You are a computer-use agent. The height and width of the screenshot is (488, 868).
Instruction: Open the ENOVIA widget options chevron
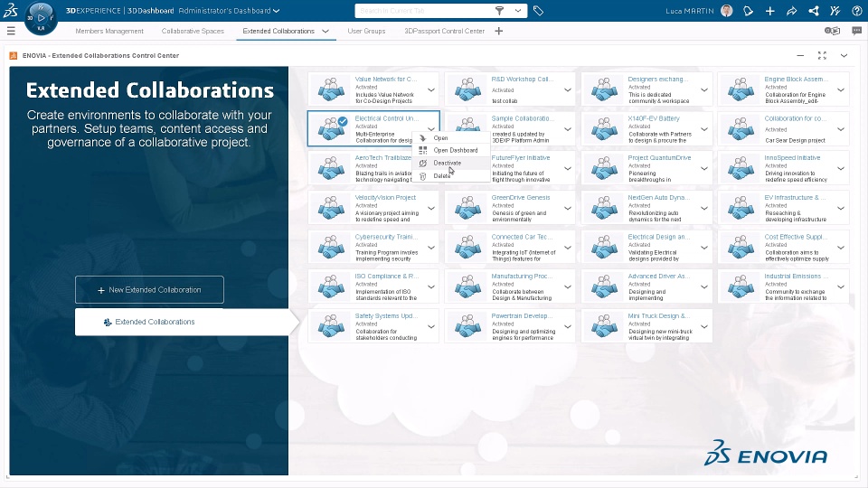click(844, 55)
